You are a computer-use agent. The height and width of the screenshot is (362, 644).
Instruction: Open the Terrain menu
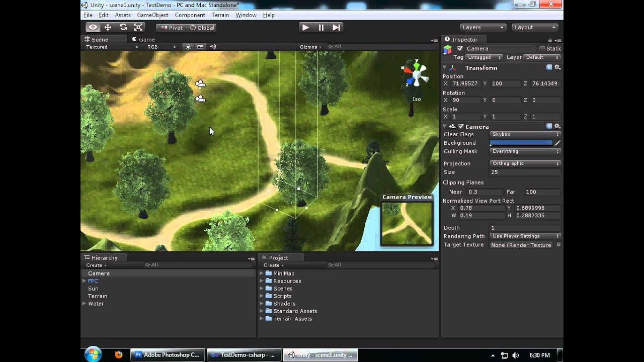click(220, 15)
